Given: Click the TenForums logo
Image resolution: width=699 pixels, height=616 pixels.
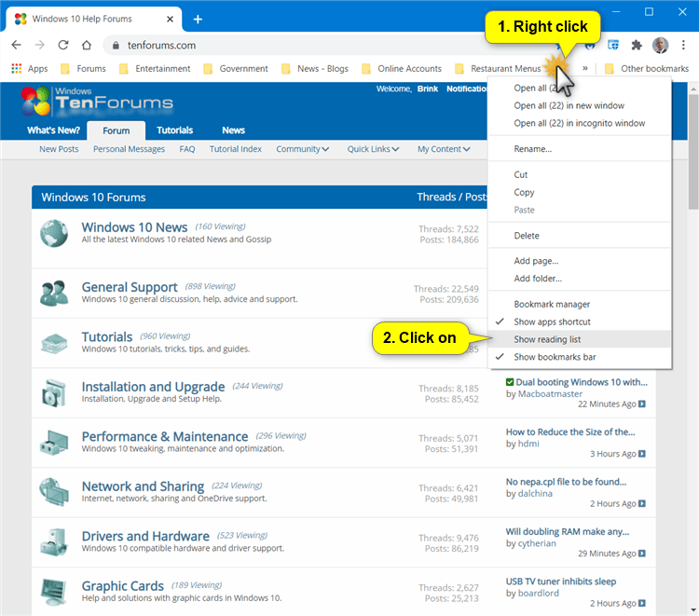Looking at the screenshot, I should pos(97,101).
